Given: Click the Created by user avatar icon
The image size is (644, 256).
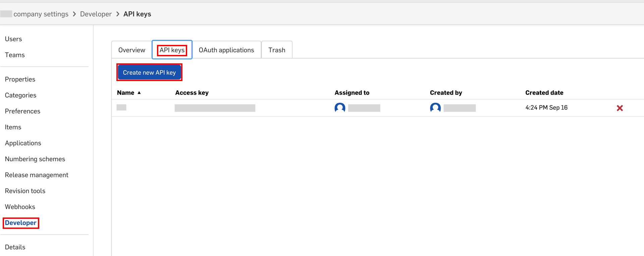Looking at the screenshot, I should (435, 108).
